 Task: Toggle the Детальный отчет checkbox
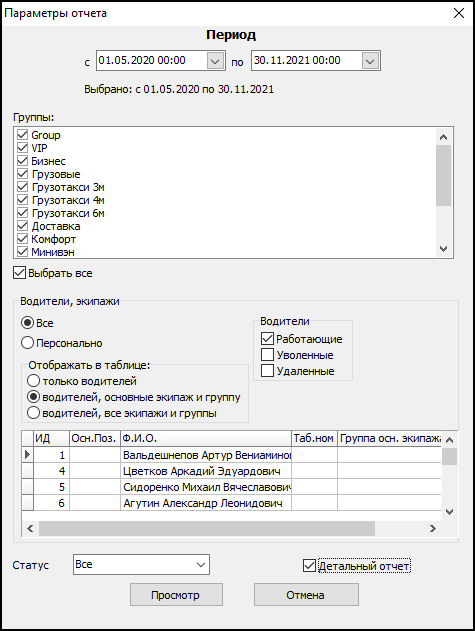[x=309, y=566]
